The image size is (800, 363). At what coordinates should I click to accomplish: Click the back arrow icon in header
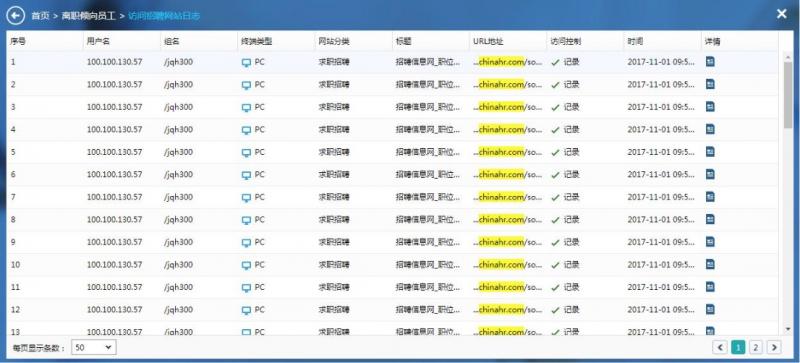[16, 15]
